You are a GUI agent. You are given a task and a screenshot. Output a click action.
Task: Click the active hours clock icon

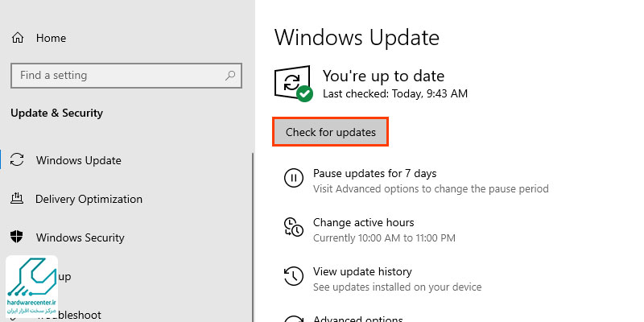(x=294, y=229)
